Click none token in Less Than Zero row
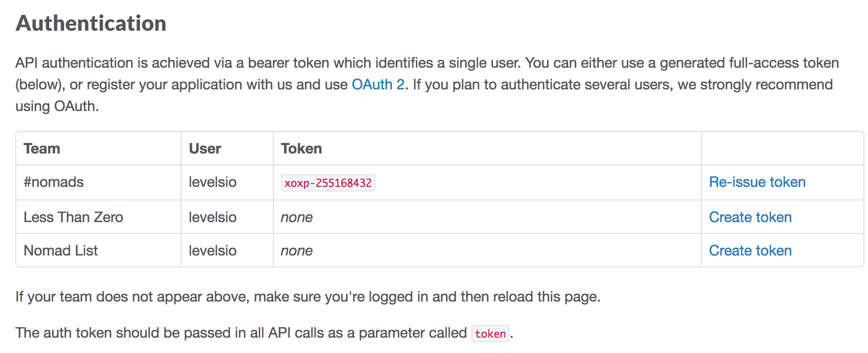868x353 pixels. pyautogui.click(x=296, y=217)
